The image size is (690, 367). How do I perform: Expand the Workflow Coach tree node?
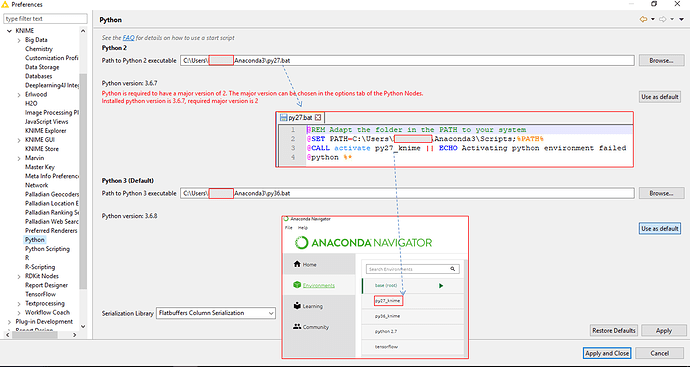(x=19, y=312)
